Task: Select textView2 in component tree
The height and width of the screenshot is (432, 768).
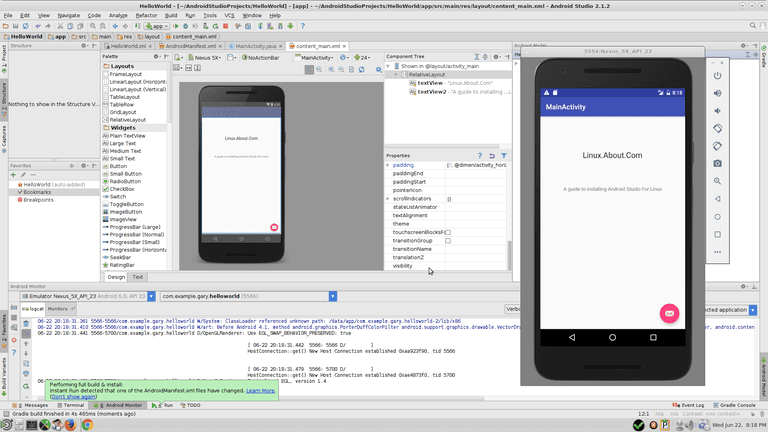Action: (x=431, y=92)
